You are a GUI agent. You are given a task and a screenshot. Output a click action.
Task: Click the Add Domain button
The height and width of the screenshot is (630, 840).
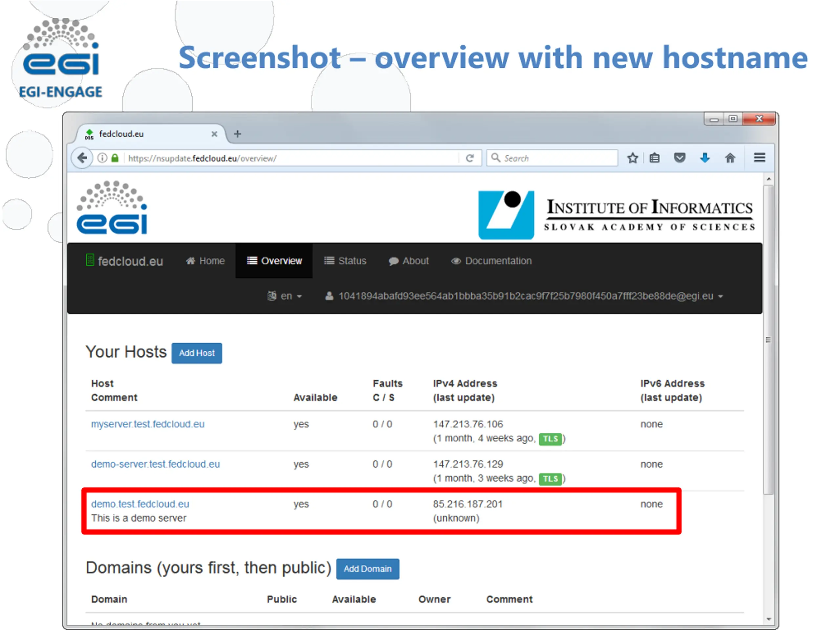point(367,569)
